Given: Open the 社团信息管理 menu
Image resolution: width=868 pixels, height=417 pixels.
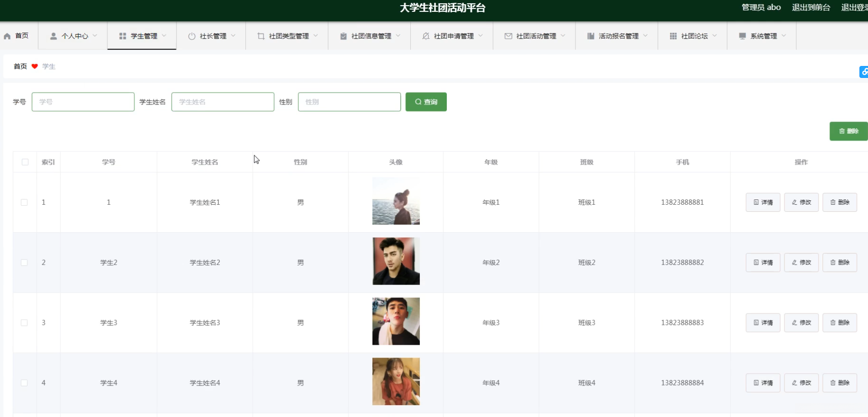Looking at the screenshot, I should coord(369,36).
